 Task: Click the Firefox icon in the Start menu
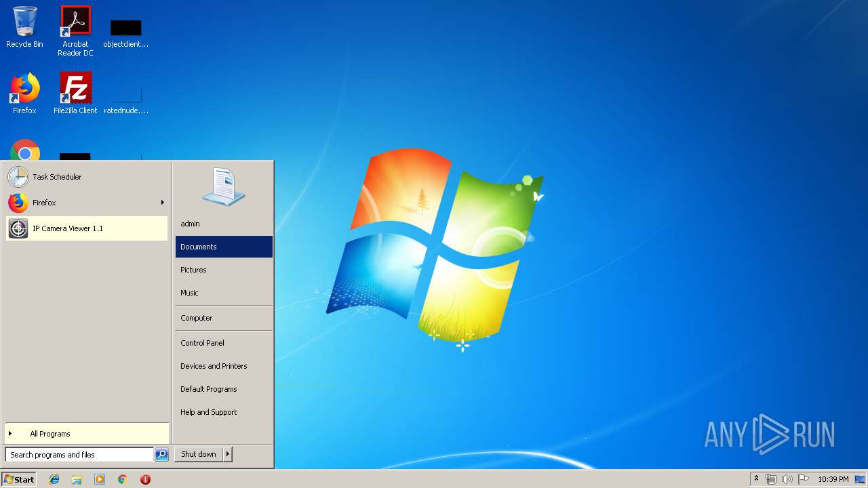18,203
